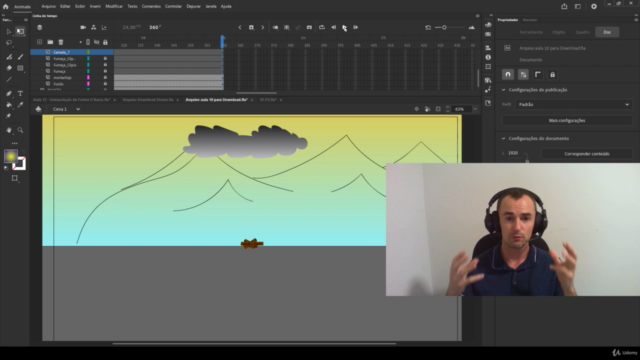Open the Modificar menu
This screenshot has width=640, height=360.
click(x=114, y=6)
